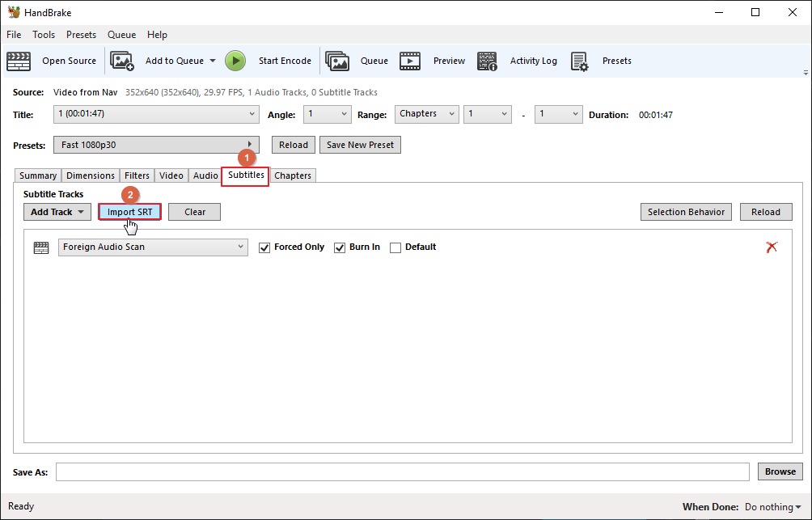
Task: Click Reload in Subtitle Tracks panel
Action: coord(766,212)
